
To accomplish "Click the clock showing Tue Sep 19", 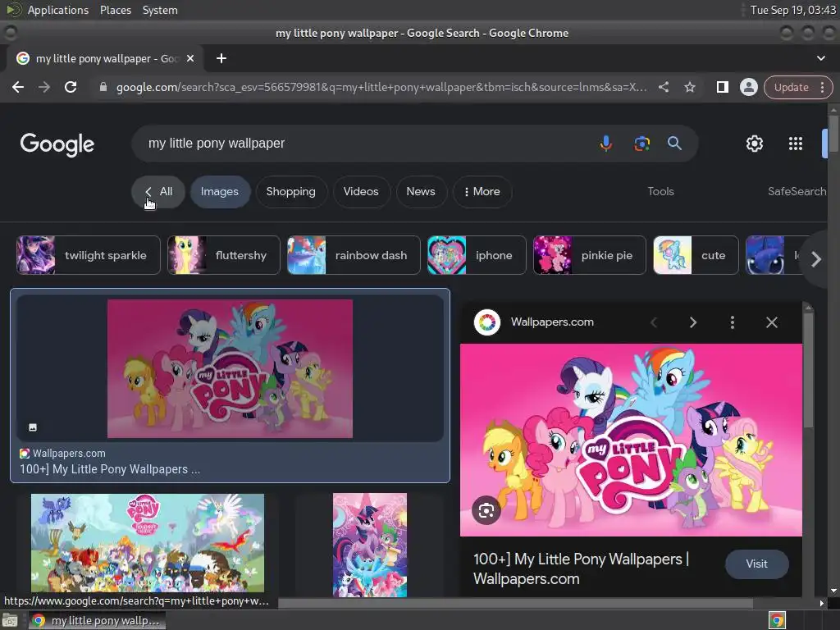I will (x=793, y=10).
